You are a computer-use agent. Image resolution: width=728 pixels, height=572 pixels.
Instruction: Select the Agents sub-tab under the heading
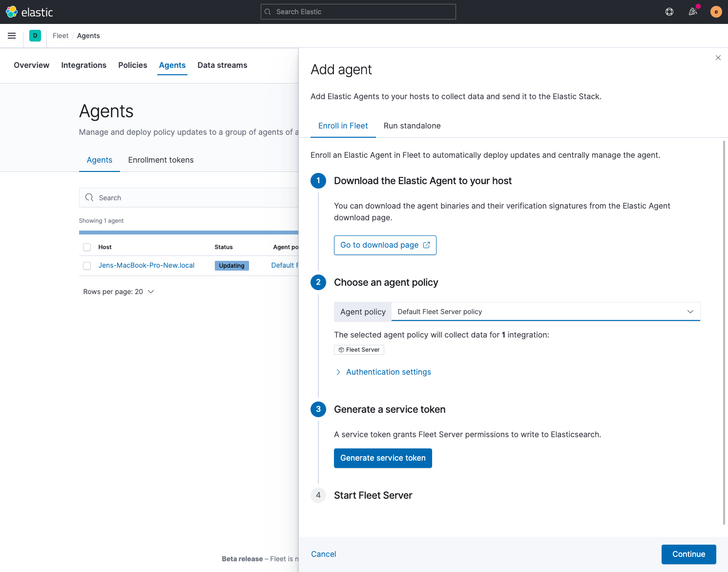point(100,160)
